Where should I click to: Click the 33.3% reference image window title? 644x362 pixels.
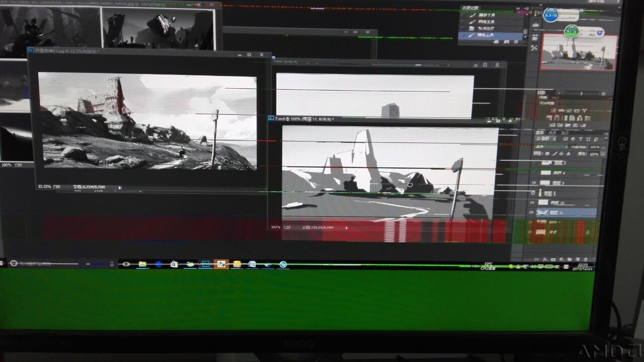coord(67,51)
